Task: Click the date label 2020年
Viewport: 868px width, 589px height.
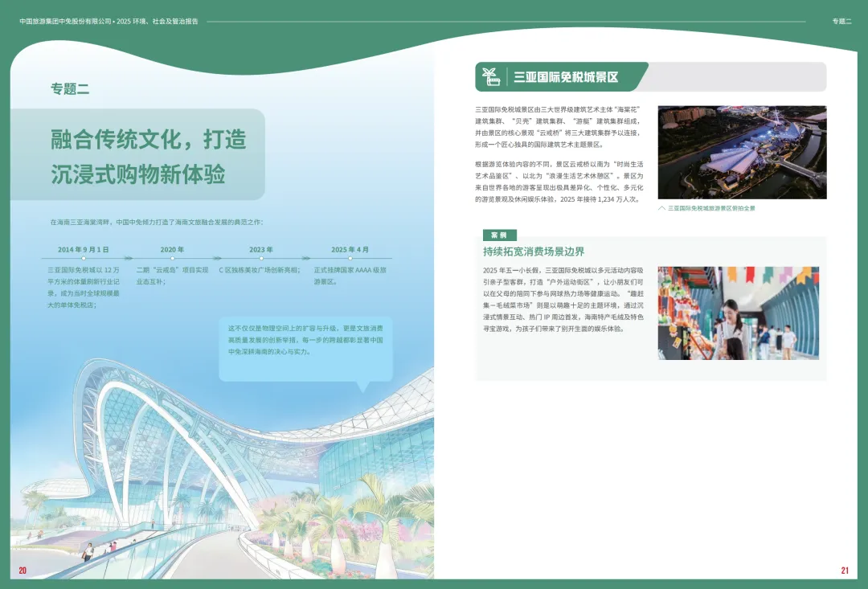Action: 172,250
